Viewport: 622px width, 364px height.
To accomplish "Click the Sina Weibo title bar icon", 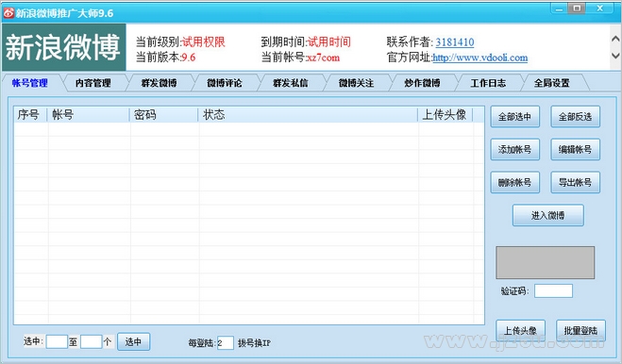I will pos(8,12).
